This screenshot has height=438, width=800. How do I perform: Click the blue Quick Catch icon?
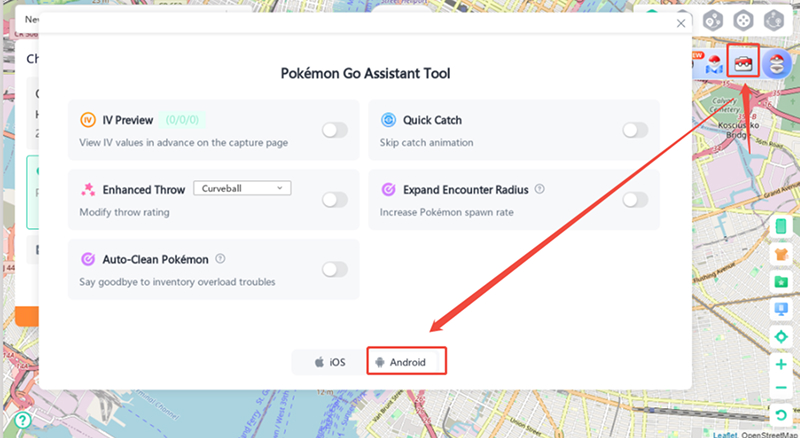[x=388, y=120]
